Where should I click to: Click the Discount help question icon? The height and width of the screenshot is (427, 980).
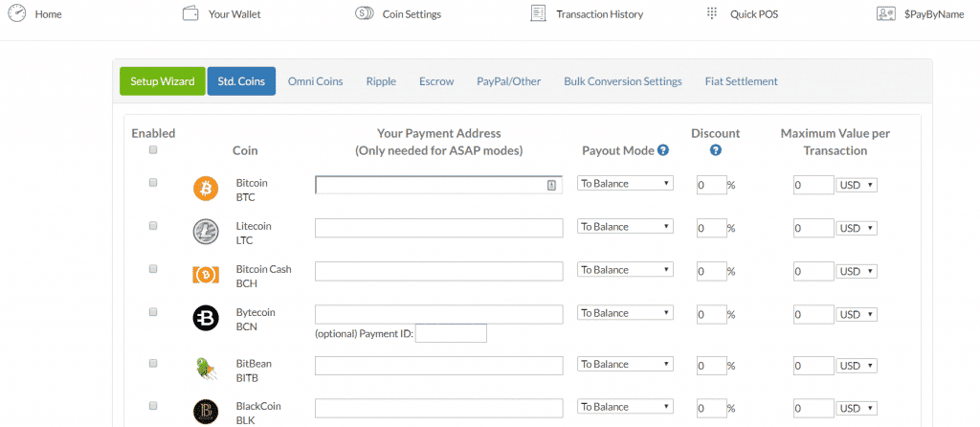[715, 150]
